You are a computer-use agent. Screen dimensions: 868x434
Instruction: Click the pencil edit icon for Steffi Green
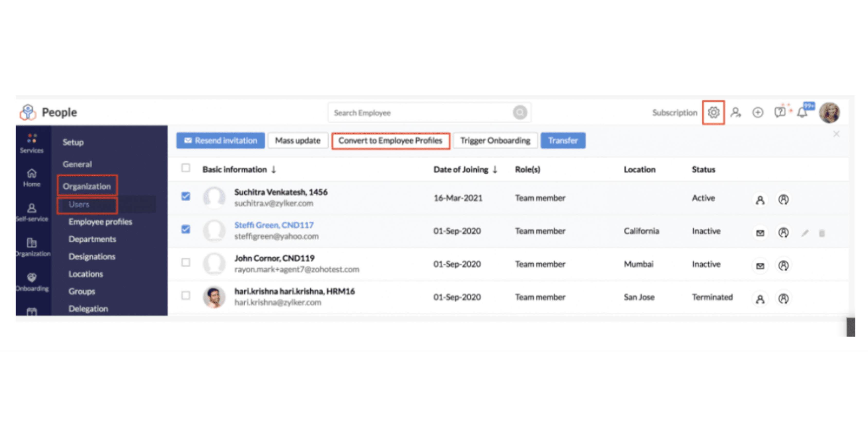point(805,233)
